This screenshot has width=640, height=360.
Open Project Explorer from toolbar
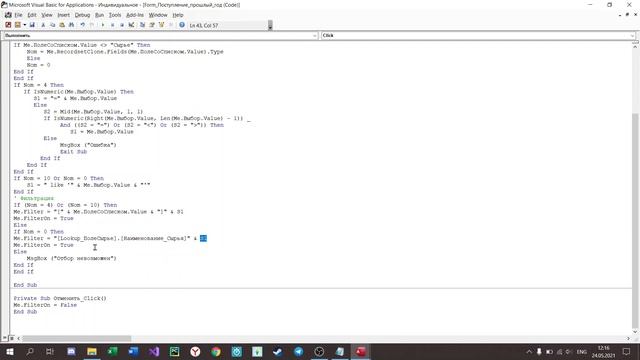(142, 25)
